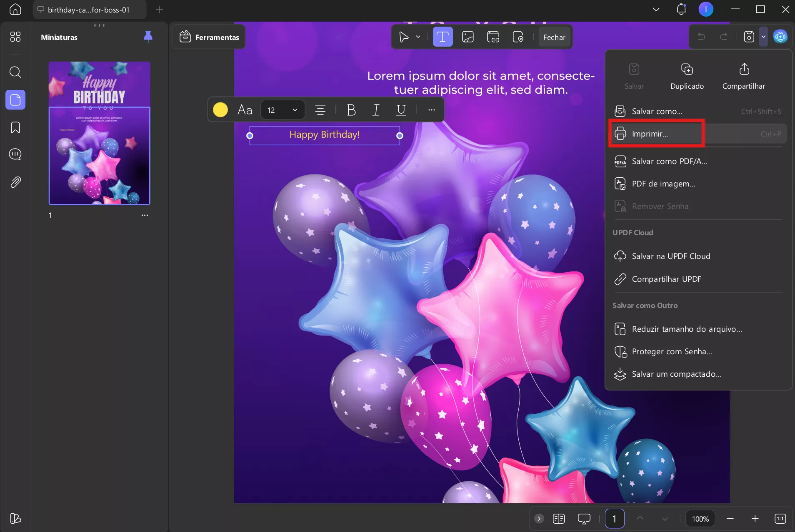Toggle bold formatting on text

[351, 110]
